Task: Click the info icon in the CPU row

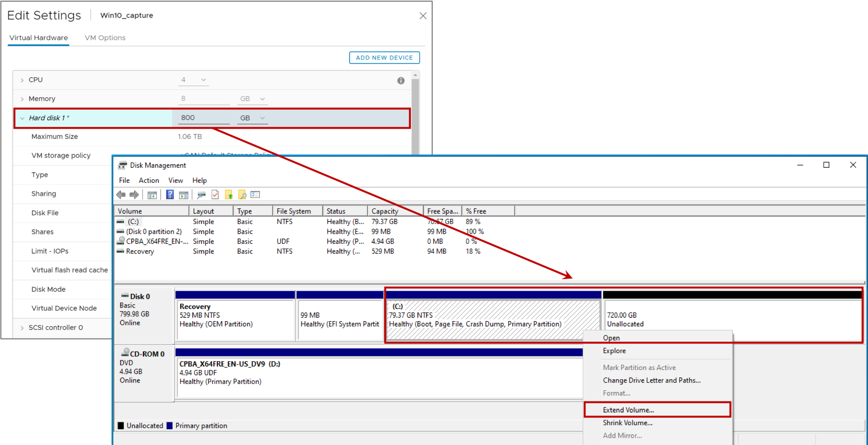Action: (401, 81)
